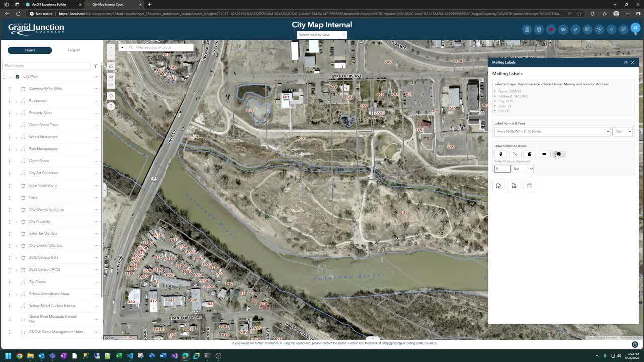Collapse the Mailing Labels panel
The height and width of the screenshot is (362, 644).
(626, 63)
